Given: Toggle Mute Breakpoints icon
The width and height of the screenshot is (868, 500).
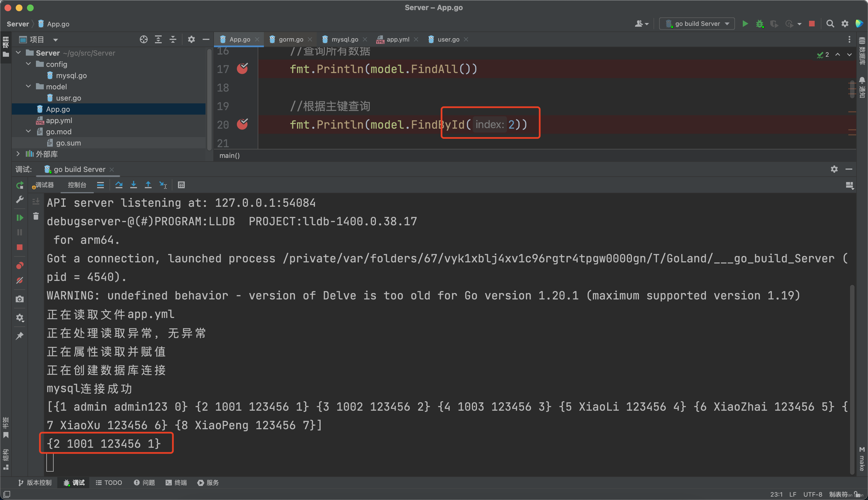Looking at the screenshot, I should tap(20, 281).
